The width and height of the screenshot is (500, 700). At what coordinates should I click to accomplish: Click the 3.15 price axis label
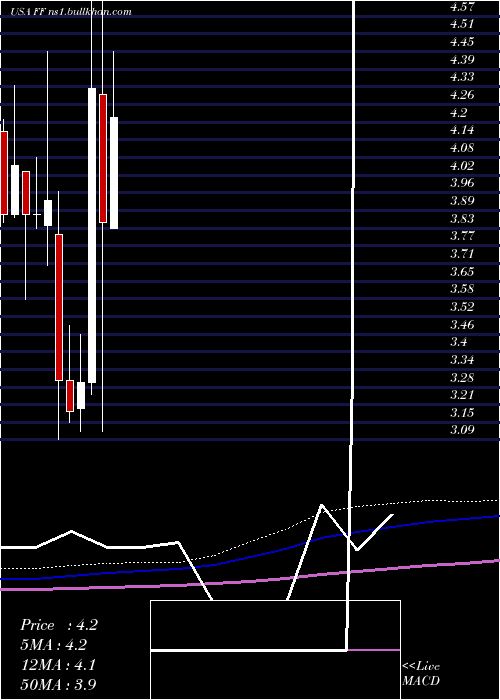click(x=462, y=413)
